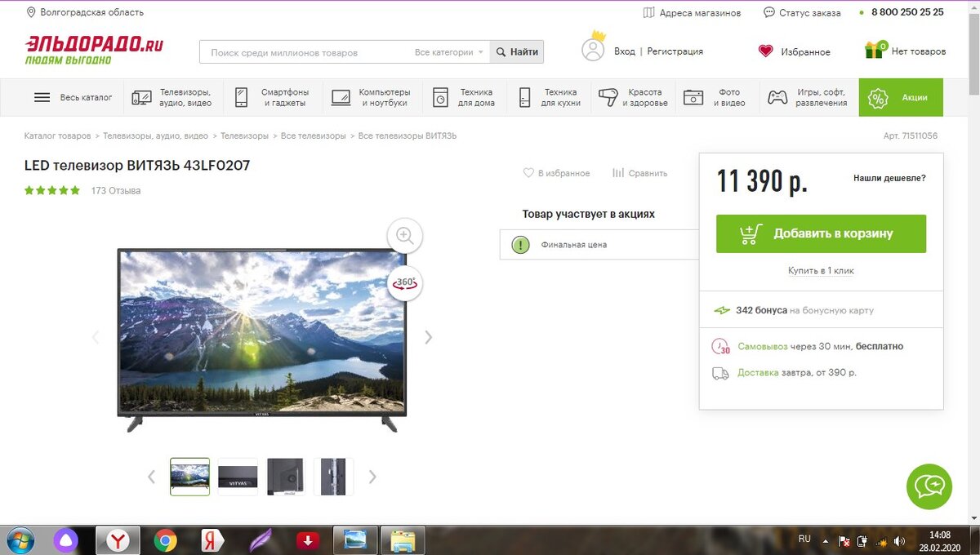
Task: Open the shopping cart gift icon
Action: click(x=875, y=50)
